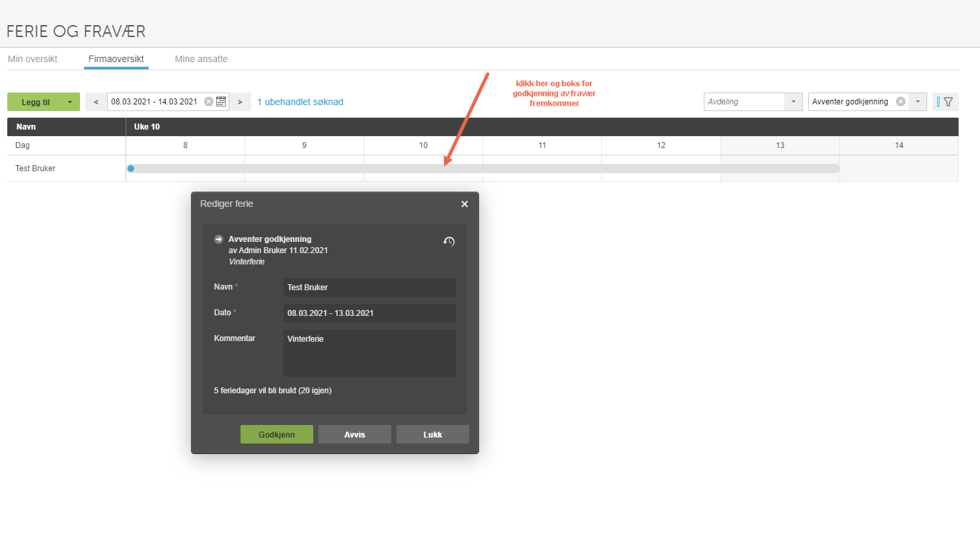Viewport: 980px width, 542px height.
Task: Click the blue dot at start of vacation bar
Action: click(x=131, y=169)
